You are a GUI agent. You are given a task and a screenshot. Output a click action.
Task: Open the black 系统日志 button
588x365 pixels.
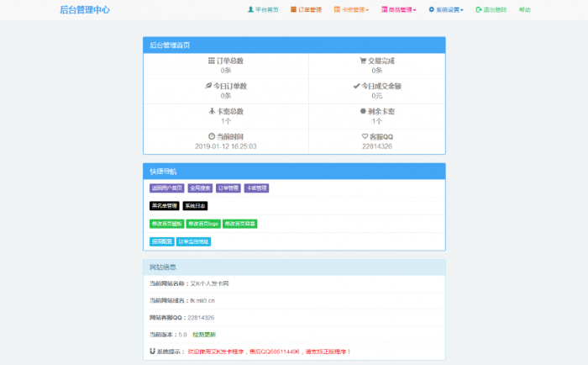click(x=195, y=205)
